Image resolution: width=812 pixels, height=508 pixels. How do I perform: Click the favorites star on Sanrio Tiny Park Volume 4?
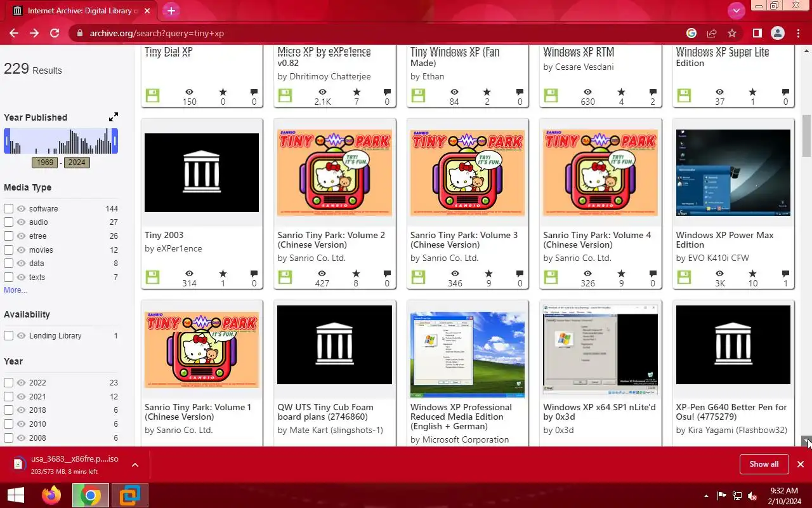click(x=620, y=274)
